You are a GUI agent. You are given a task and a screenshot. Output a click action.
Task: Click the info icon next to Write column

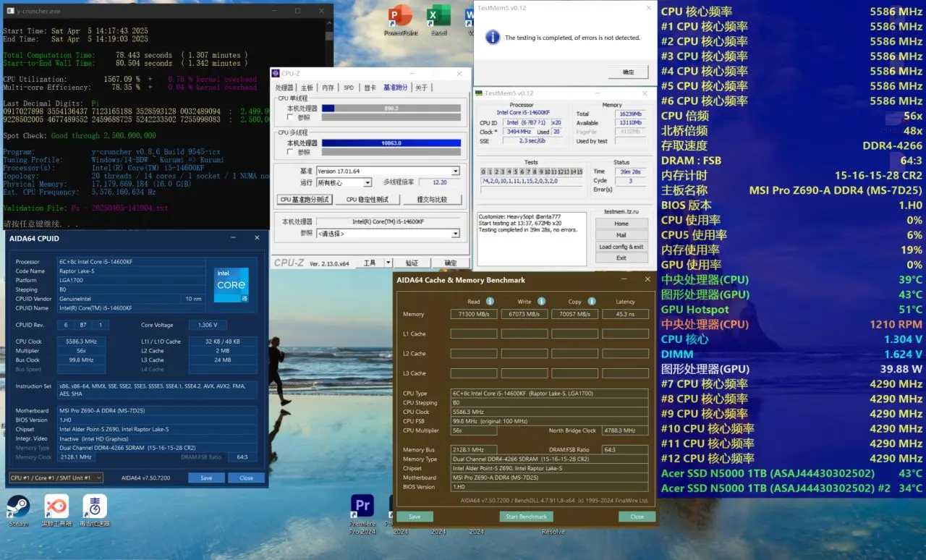coord(540,301)
